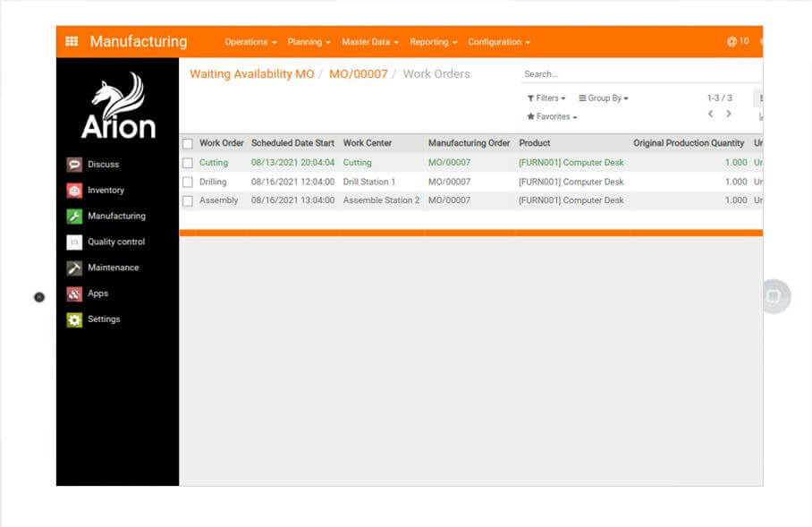Click Cutting work center cell

pos(358,163)
